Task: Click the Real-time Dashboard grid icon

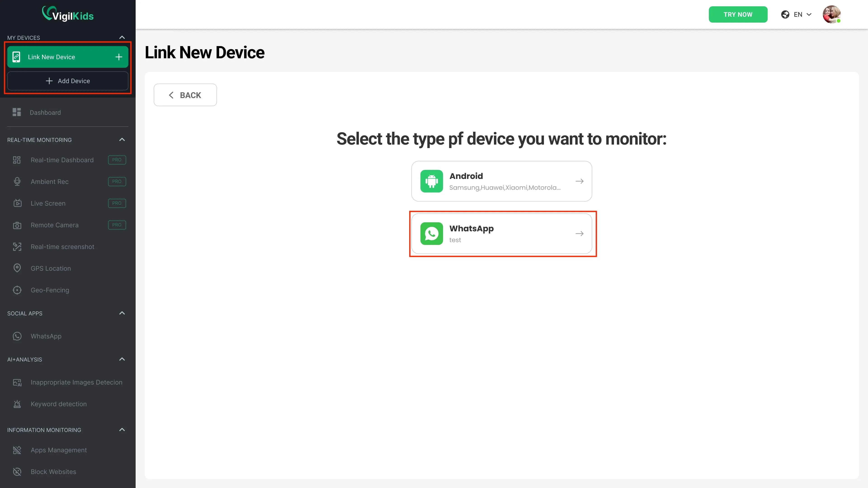Action: pos(17,160)
